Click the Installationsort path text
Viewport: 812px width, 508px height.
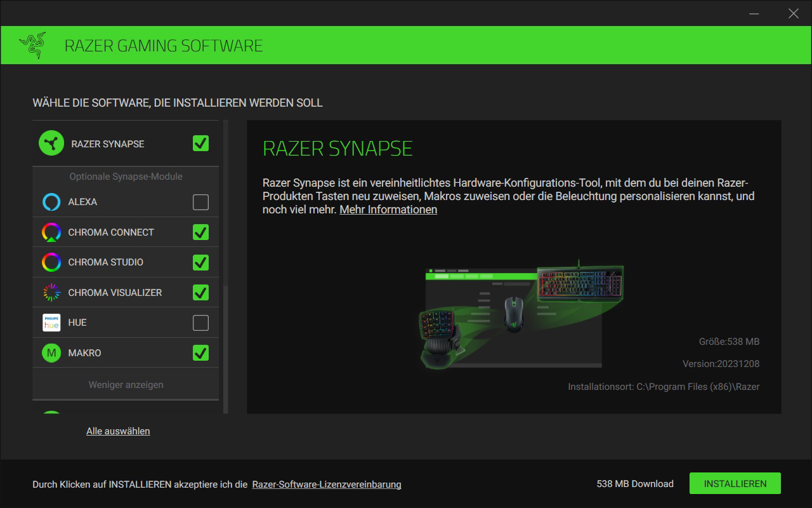(664, 387)
